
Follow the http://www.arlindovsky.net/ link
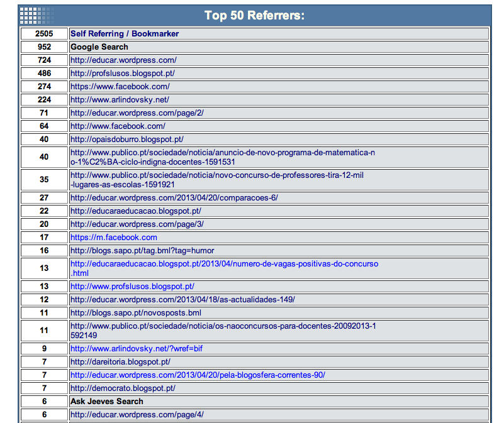pos(120,100)
